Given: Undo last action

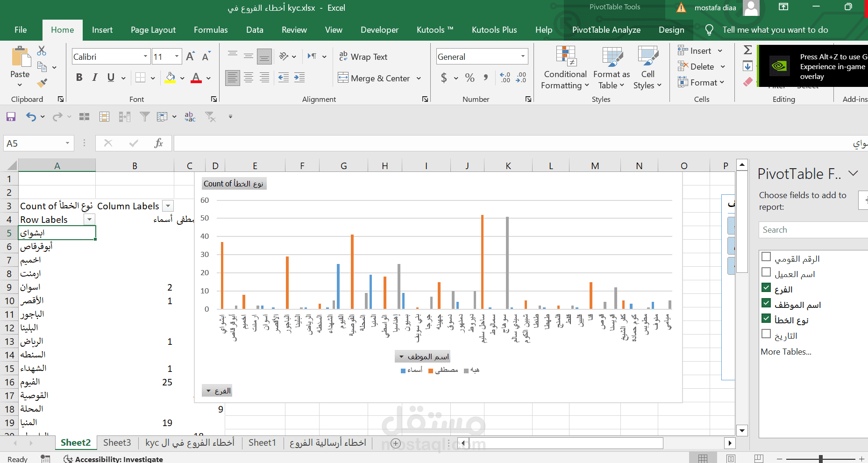Looking at the screenshot, I should [31, 117].
